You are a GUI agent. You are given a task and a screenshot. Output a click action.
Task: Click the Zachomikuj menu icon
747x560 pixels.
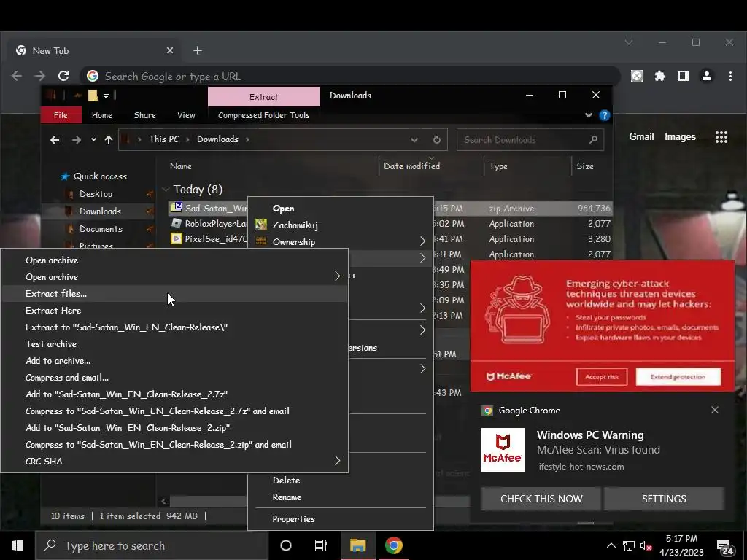261,225
